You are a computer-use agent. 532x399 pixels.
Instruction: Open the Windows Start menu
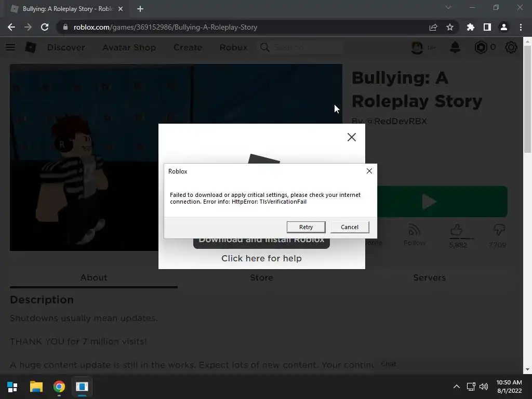click(x=12, y=387)
